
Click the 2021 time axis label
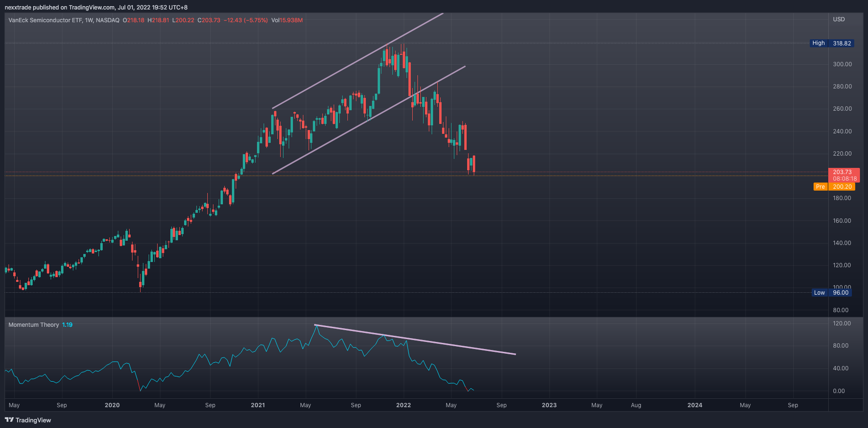click(258, 405)
